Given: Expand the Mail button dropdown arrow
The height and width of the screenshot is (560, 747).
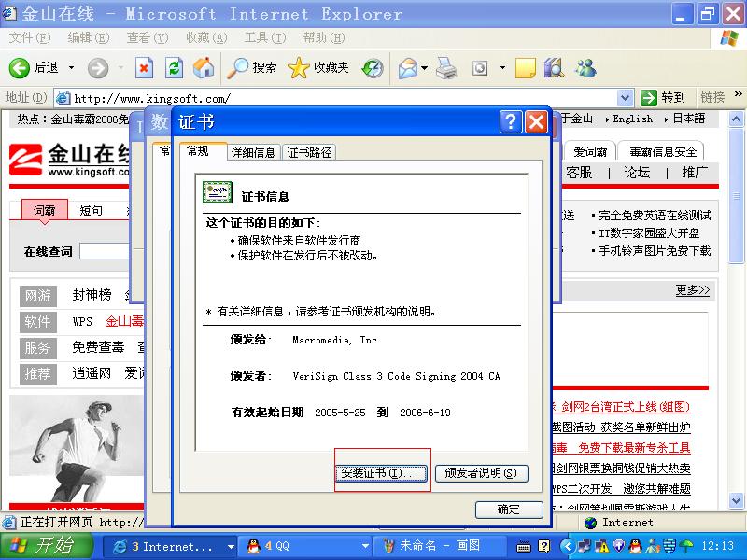Looking at the screenshot, I should 424,68.
